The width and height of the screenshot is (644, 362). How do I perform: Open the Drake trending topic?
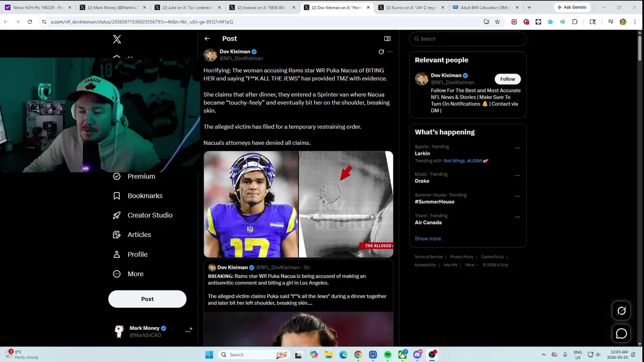pos(422,181)
